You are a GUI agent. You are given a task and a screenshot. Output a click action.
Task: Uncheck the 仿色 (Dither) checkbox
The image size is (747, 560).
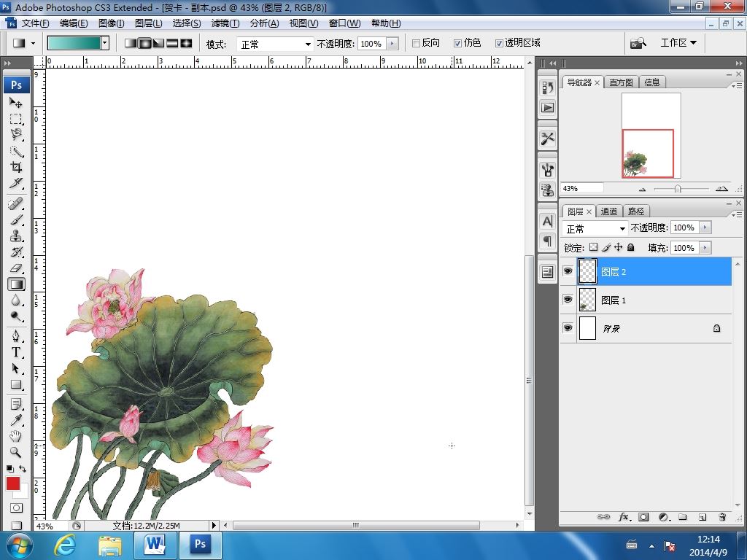coord(458,44)
